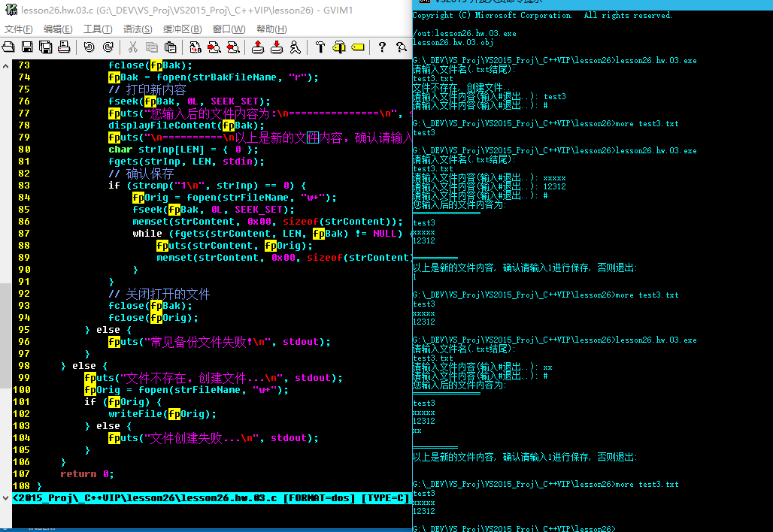Open the 语法(S) menu

pos(138,29)
